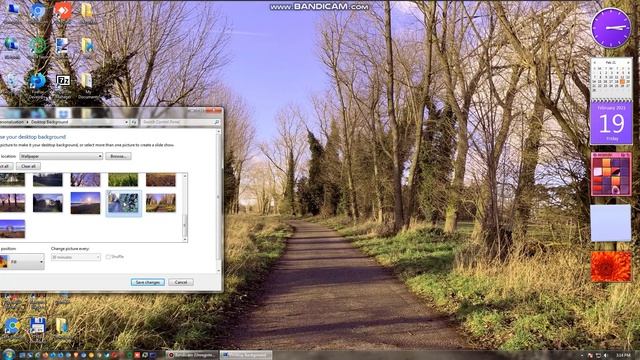This screenshot has height=360, width=640.
Task: Click the volume icon in system tray
Action: pyautogui.click(x=606, y=356)
